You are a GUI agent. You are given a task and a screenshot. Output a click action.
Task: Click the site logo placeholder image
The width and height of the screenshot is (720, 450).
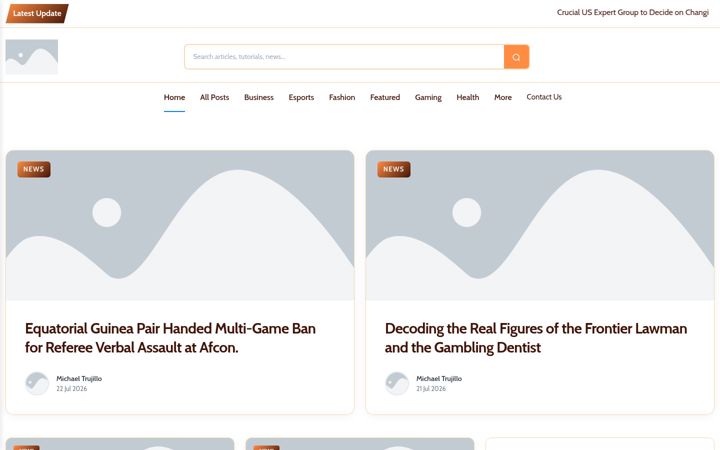coord(32,57)
